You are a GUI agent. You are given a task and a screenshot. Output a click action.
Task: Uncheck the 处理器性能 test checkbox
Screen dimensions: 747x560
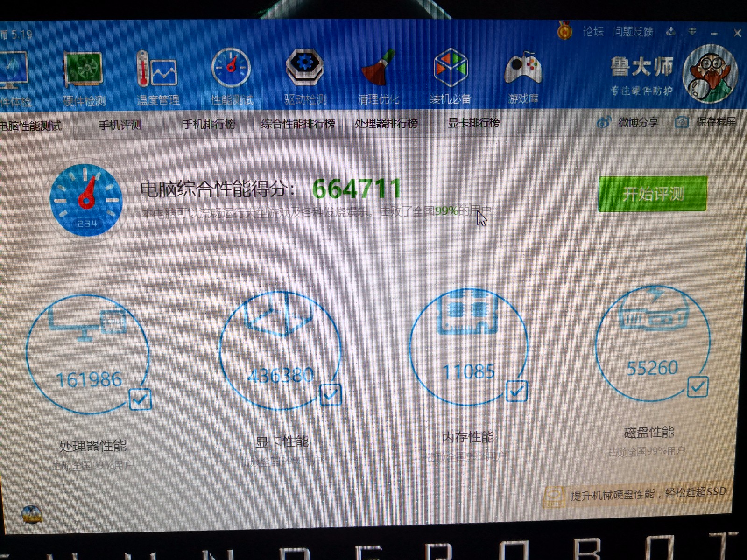[140, 399]
